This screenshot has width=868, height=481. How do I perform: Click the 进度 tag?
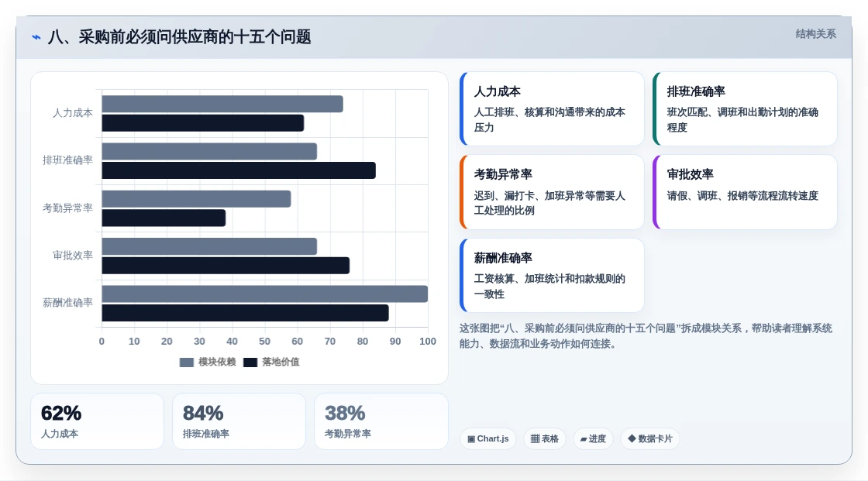[x=593, y=439]
